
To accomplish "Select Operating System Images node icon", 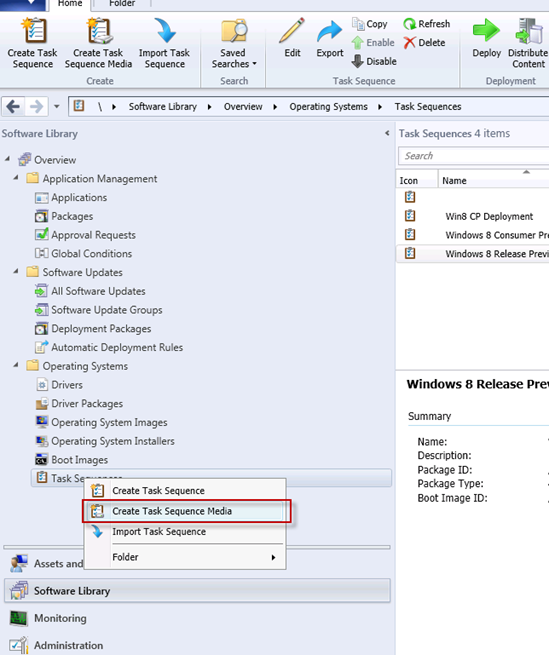I will 41,422.
